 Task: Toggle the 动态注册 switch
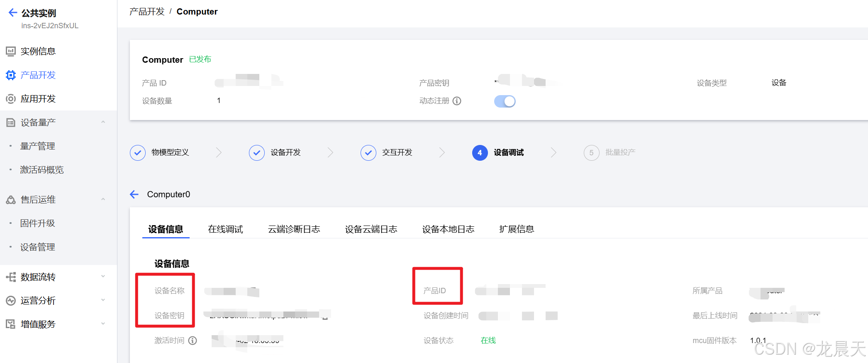coord(505,101)
